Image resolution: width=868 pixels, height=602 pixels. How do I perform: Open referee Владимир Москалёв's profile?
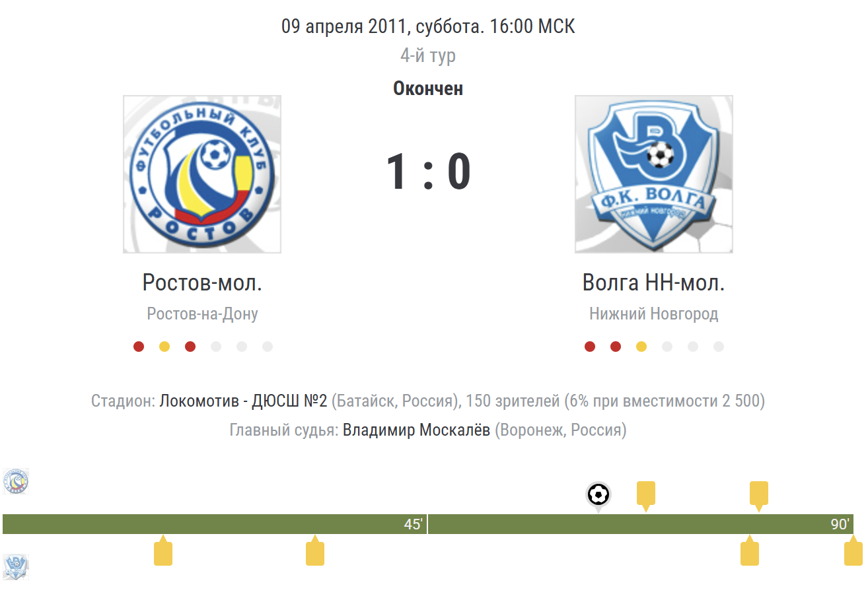[416, 430]
